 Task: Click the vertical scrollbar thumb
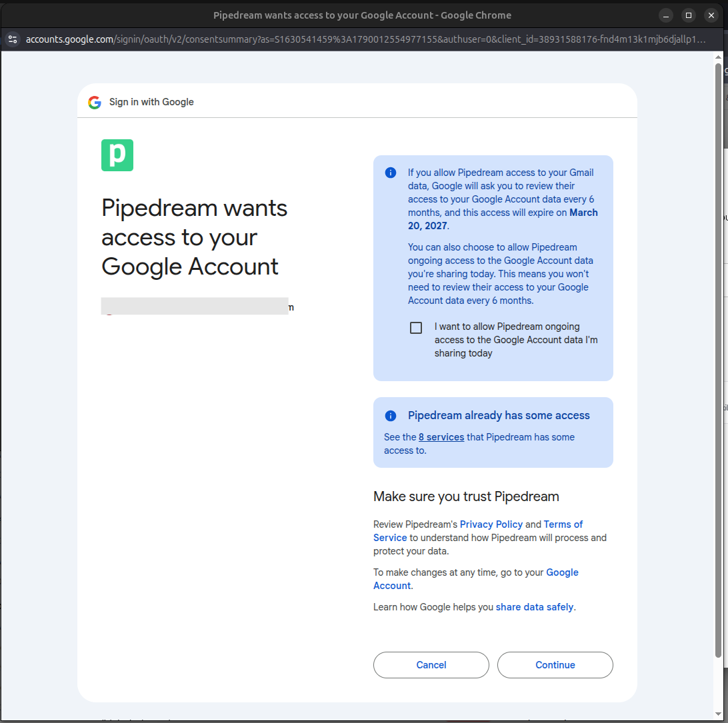[718, 360]
